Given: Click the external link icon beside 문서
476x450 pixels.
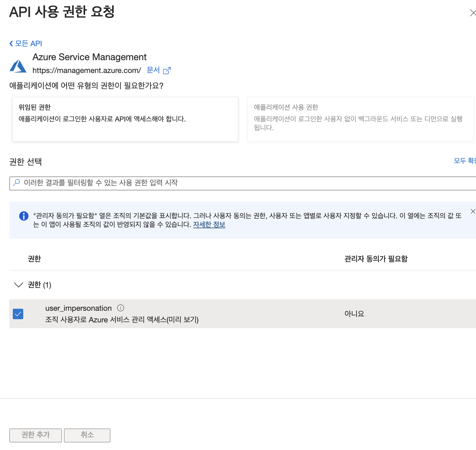Looking at the screenshot, I should 167,70.
